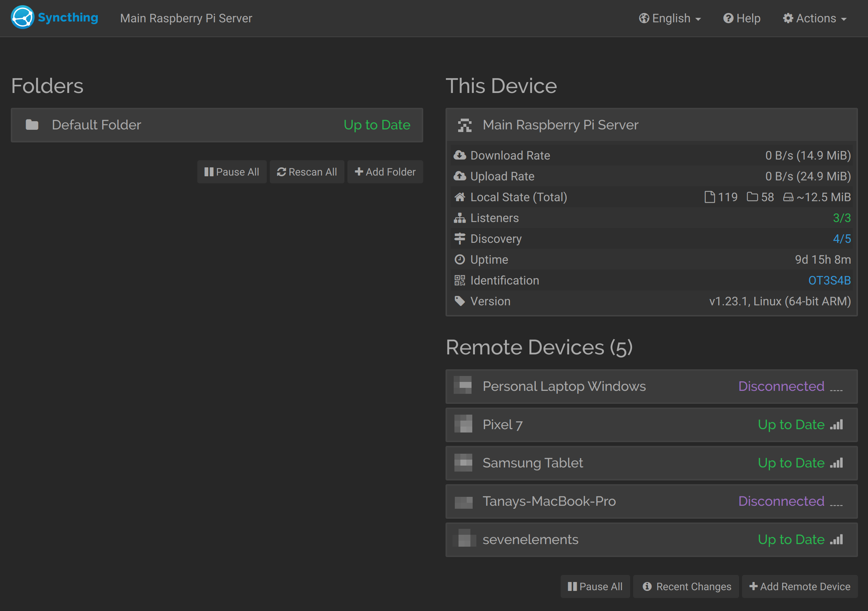This screenshot has height=611, width=868.
Task: Click the Rescan All button
Action: coord(307,172)
